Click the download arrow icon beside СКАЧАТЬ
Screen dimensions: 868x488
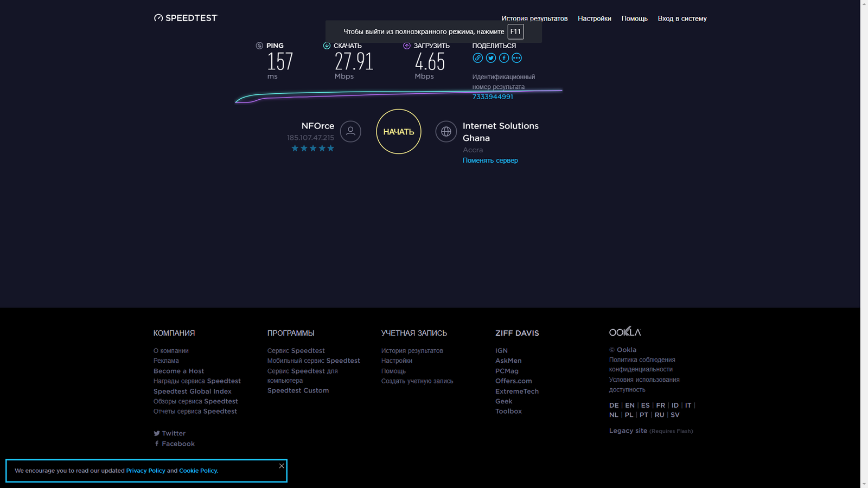(327, 46)
